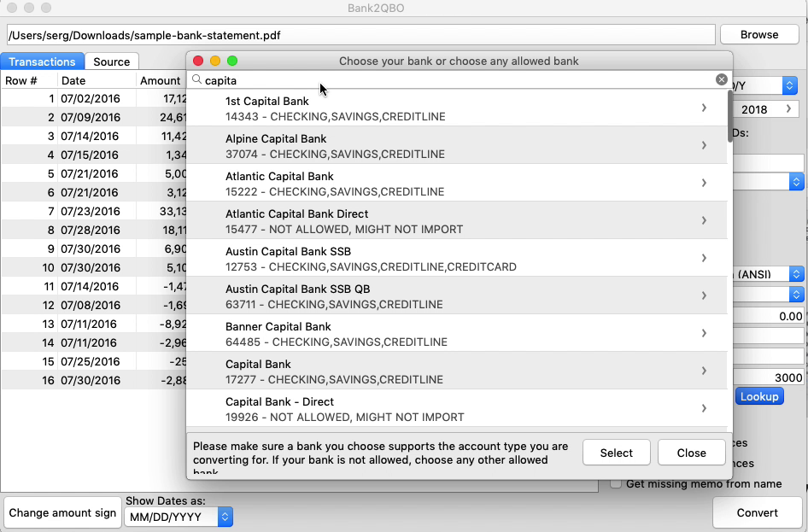Clear the bank search text with the X icon
Viewport: 808px width, 532px height.
[722, 79]
